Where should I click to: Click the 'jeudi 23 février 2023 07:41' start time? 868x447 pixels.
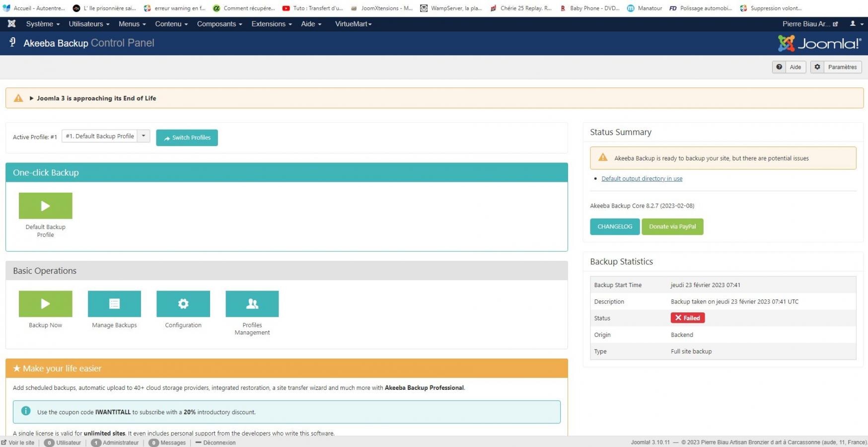[x=705, y=285]
